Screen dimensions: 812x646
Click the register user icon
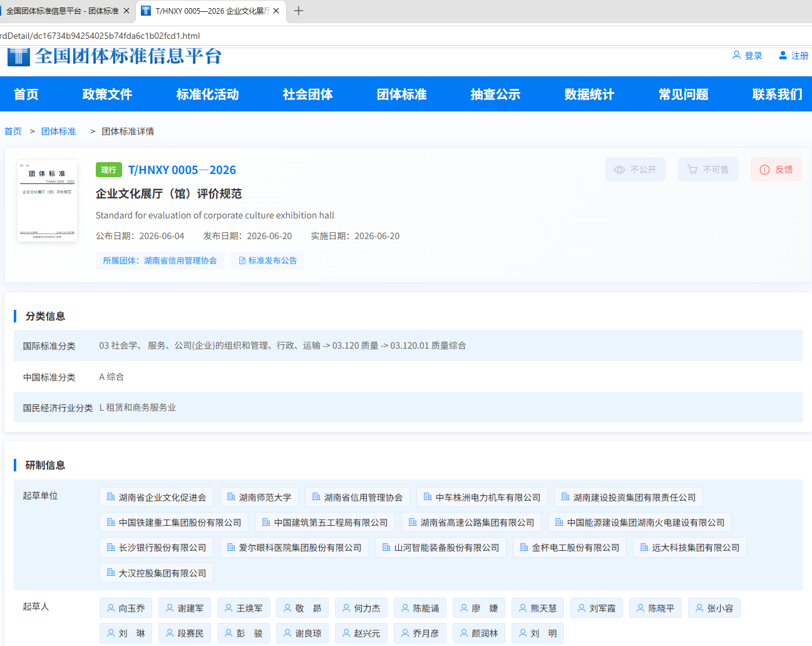coord(783,55)
